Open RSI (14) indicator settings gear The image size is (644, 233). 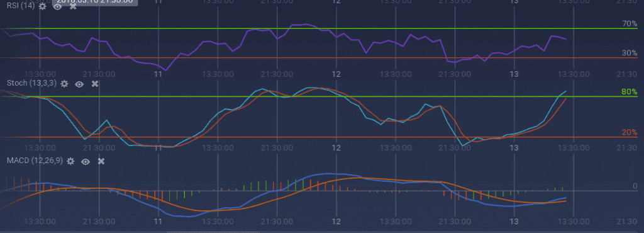click(42, 6)
